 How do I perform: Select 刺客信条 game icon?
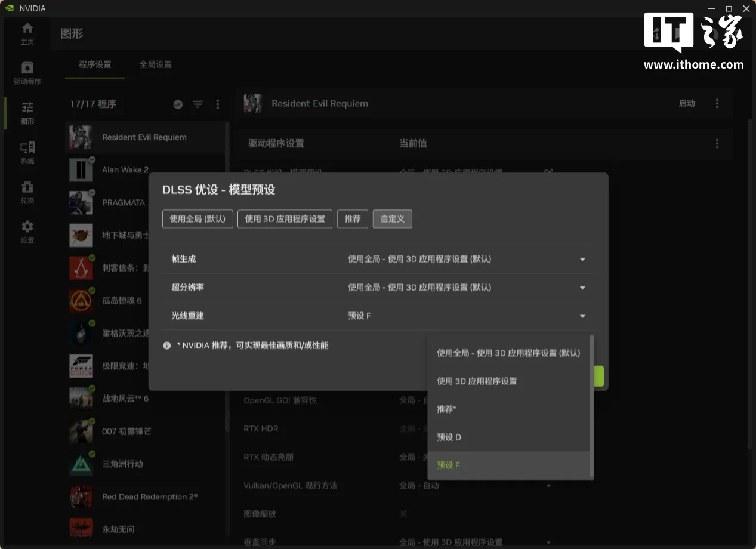tap(81, 268)
